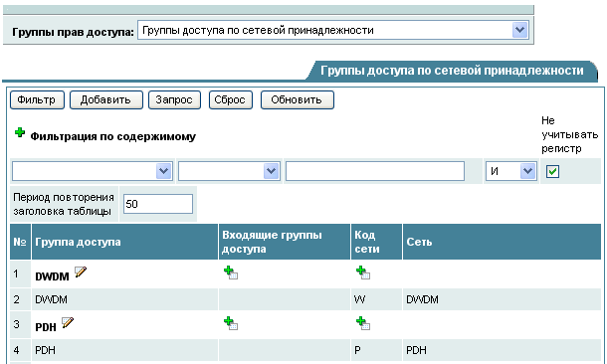This screenshot has height=364, width=607.
Task: Click the Добавить button
Action: click(x=106, y=99)
